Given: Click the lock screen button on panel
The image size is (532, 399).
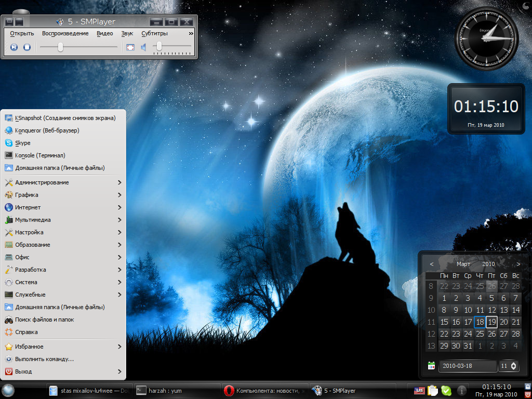Looking at the screenshot, I should coord(528,387).
